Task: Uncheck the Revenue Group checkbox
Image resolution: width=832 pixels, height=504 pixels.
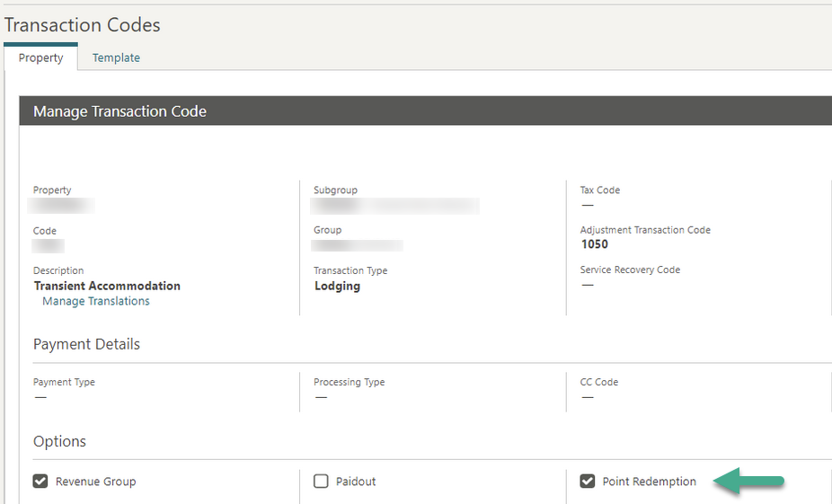Action: (40, 482)
